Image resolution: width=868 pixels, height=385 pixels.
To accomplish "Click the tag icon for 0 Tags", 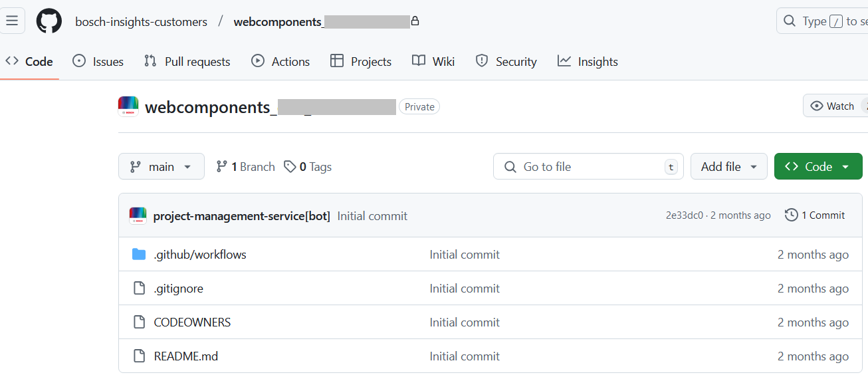I will [290, 167].
